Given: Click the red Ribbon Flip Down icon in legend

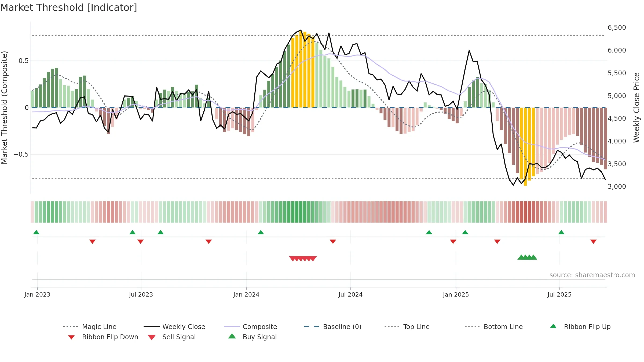Looking at the screenshot, I should [x=71, y=337].
